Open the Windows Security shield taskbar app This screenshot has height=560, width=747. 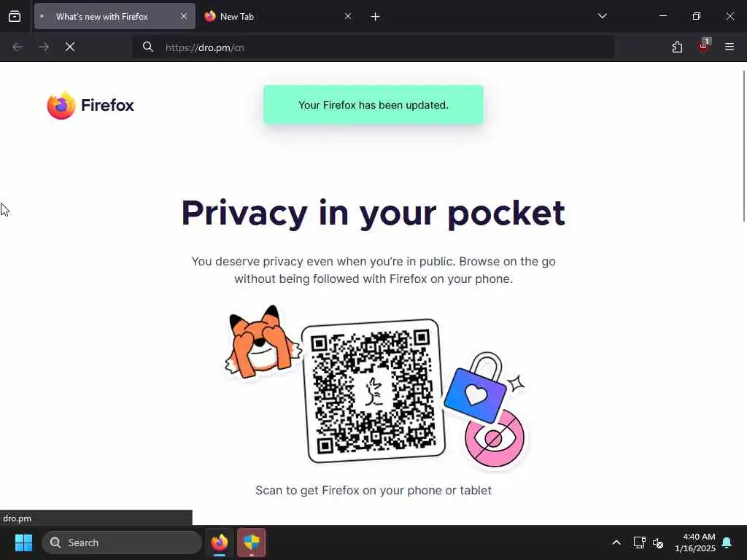point(252,542)
